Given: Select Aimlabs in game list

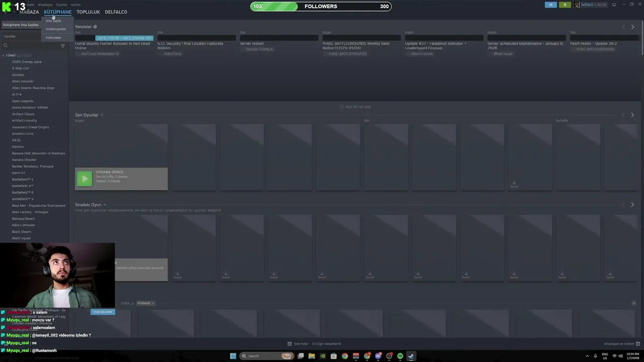Looking at the screenshot, I should (x=18, y=75).
